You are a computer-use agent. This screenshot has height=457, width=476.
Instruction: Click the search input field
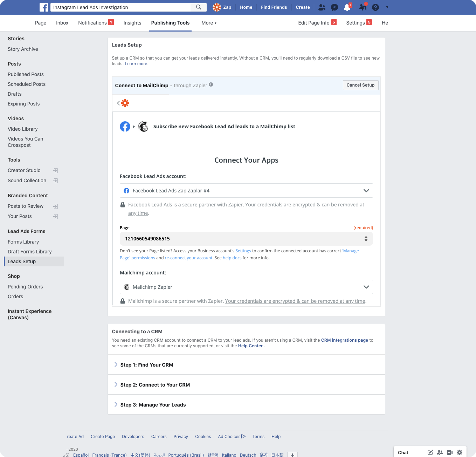pyautogui.click(x=121, y=7)
